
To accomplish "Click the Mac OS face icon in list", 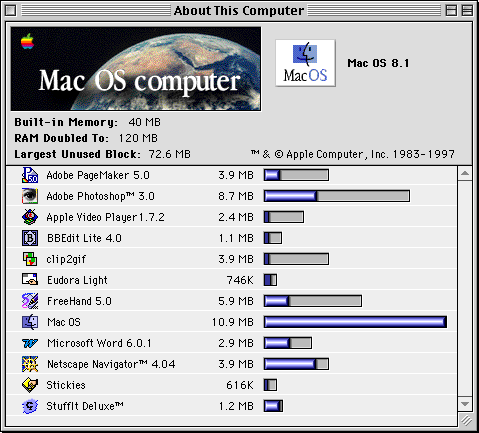I will 30,322.
